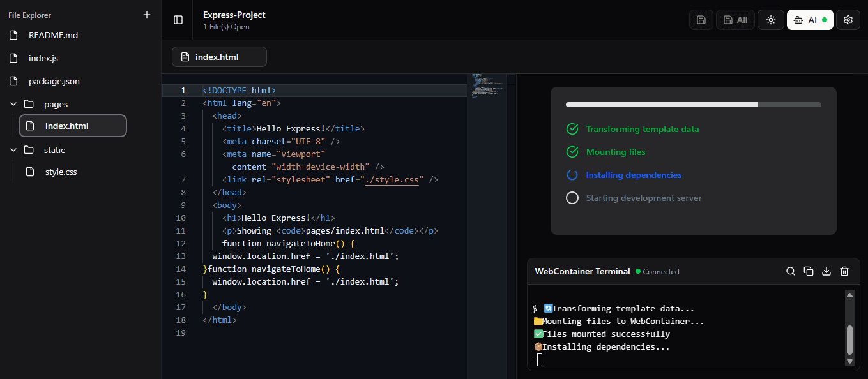Viewport: 868px width, 379px height.
Task: Open the search icon in WebContainer Terminal
Action: click(x=791, y=271)
